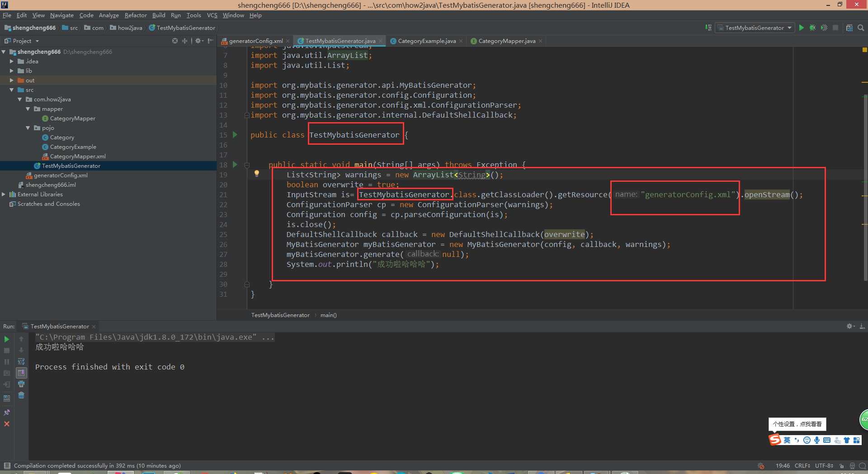This screenshot has width=868, height=474.
Task: Collapse the com.how2java package
Action: tap(20, 99)
